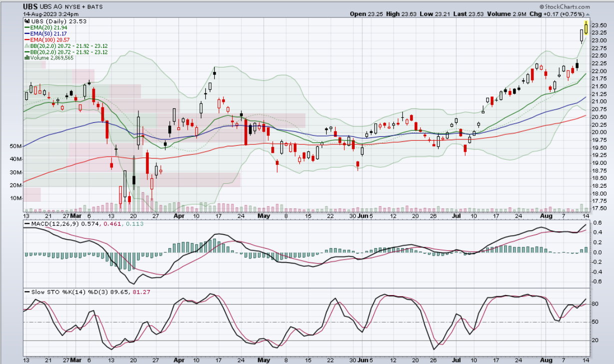Viewport: 614px width, 364px height.
Task: Click the 30M volume scale label
Action: point(15,172)
